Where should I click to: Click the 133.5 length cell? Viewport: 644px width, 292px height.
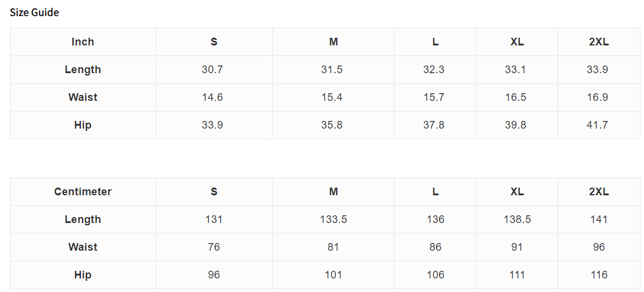pos(333,219)
